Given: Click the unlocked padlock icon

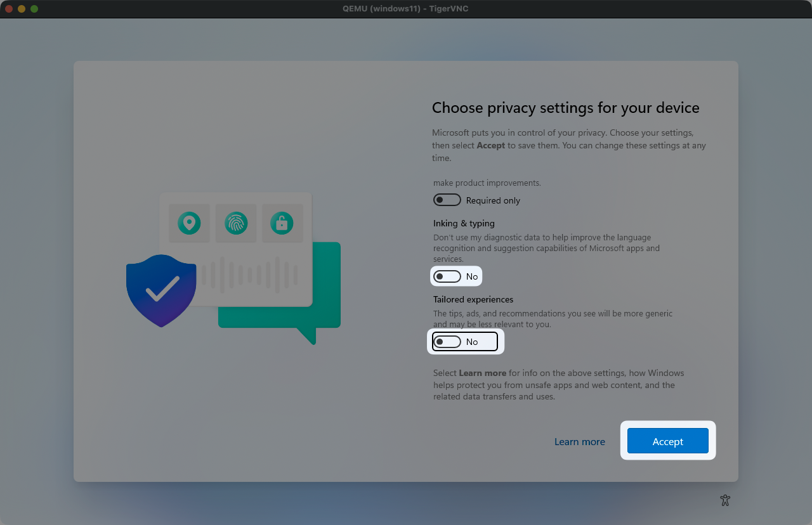Looking at the screenshot, I should [x=282, y=223].
